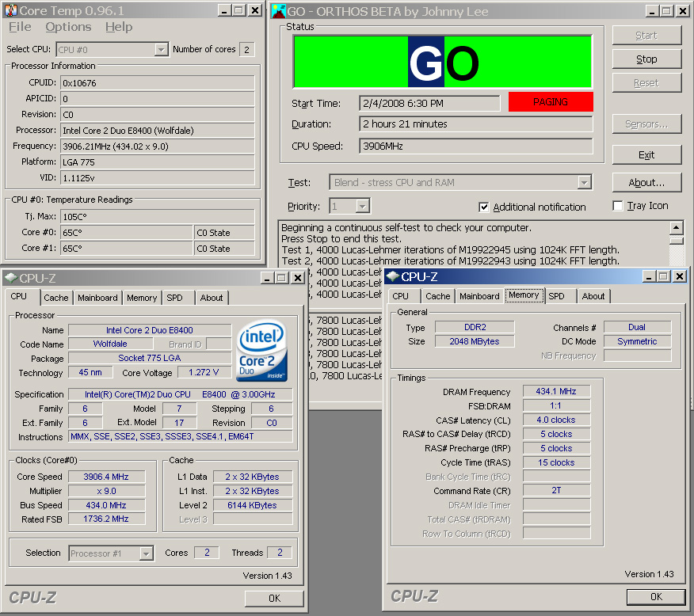Disable the Additional notification checkbox
Viewport: 694px width, 616px height.
pyautogui.click(x=484, y=207)
